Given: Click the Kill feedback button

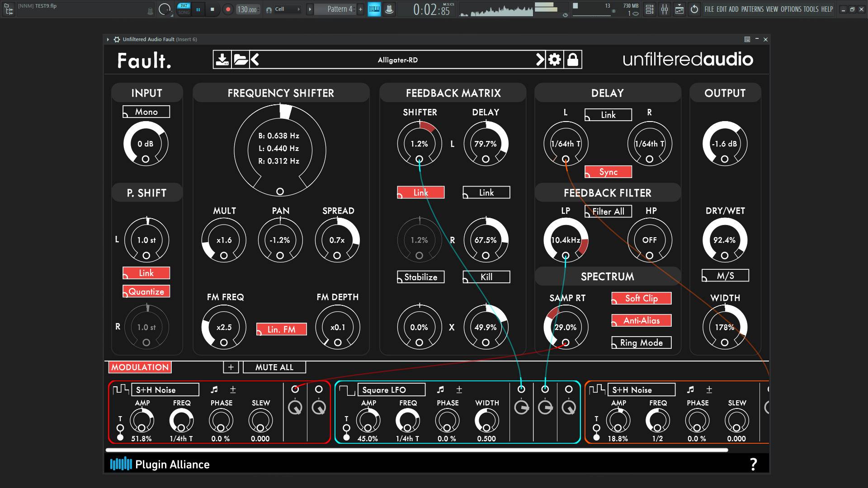Looking at the screenshot, I should pyautogui.click(x=486, y=277).
